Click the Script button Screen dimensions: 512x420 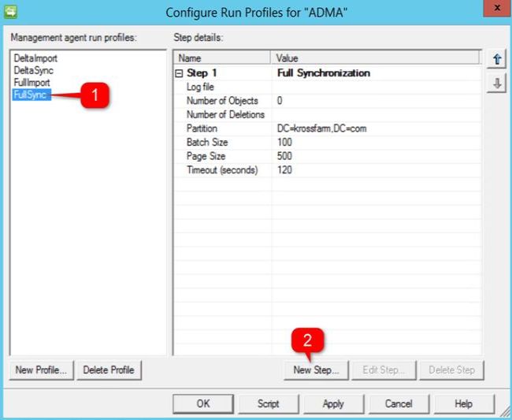tap(269, 403)
